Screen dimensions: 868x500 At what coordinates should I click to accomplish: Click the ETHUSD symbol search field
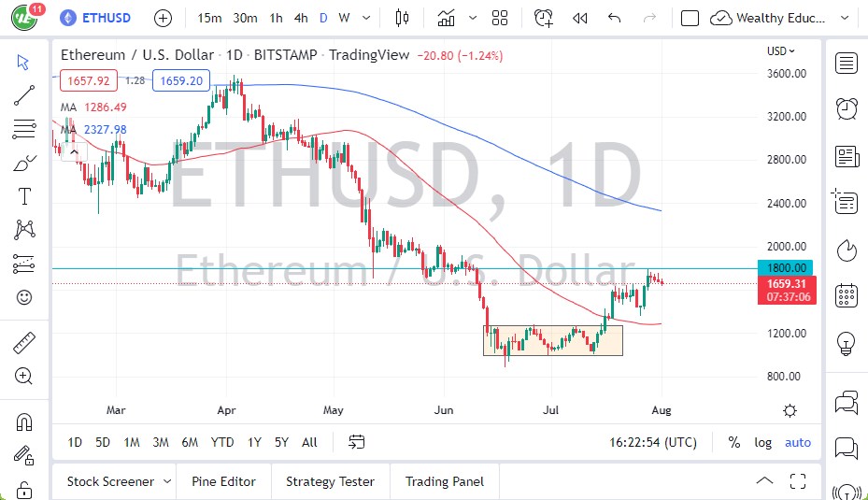106,18
